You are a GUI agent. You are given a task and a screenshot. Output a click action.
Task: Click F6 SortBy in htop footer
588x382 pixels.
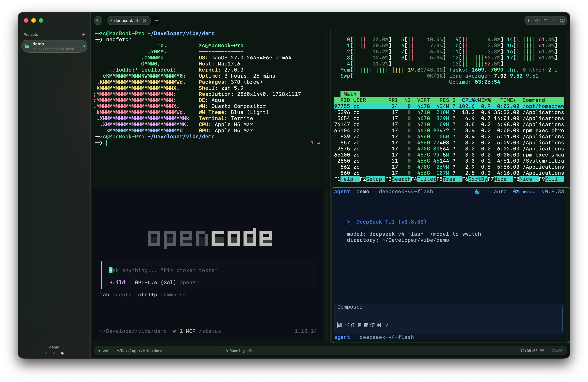pyautogui.click(x=475, y=179)
